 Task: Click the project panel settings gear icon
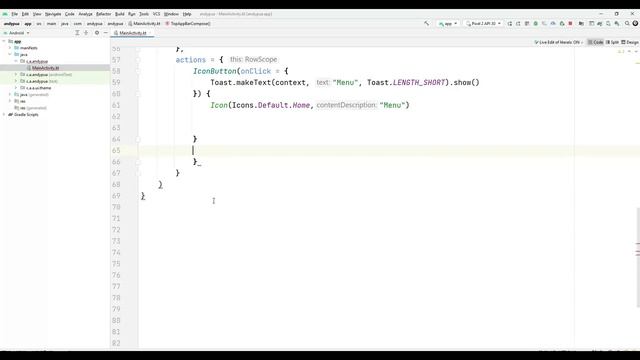[x=97, y=33]
